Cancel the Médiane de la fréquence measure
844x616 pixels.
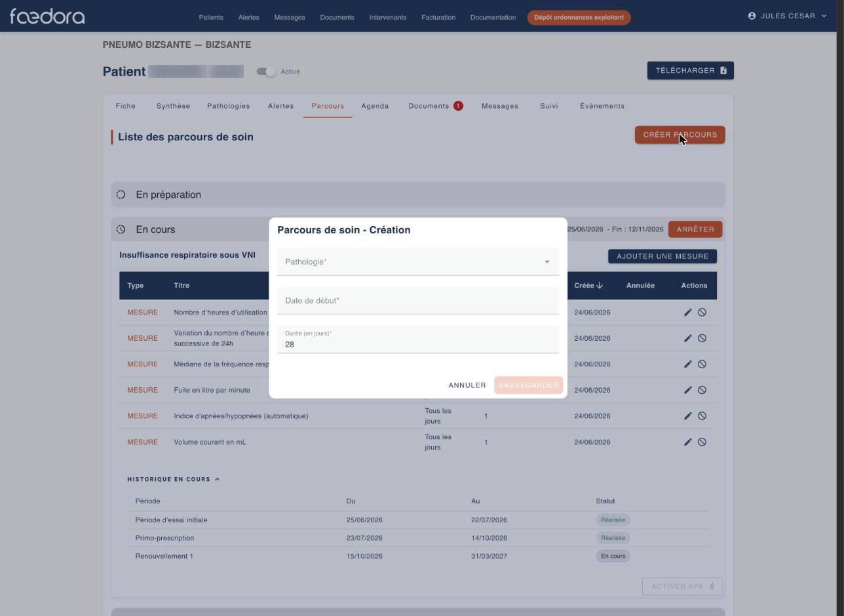702,364
